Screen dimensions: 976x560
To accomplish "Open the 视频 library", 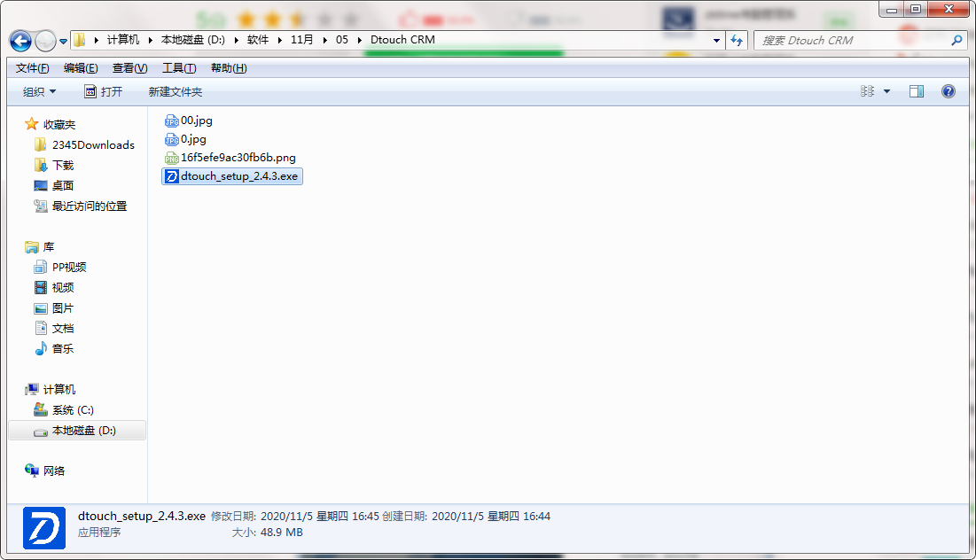I will coord(63,287).
